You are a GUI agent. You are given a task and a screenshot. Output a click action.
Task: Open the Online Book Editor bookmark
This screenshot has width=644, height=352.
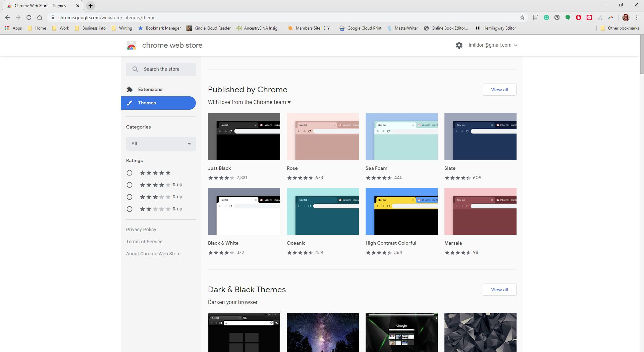coord(446,28)
